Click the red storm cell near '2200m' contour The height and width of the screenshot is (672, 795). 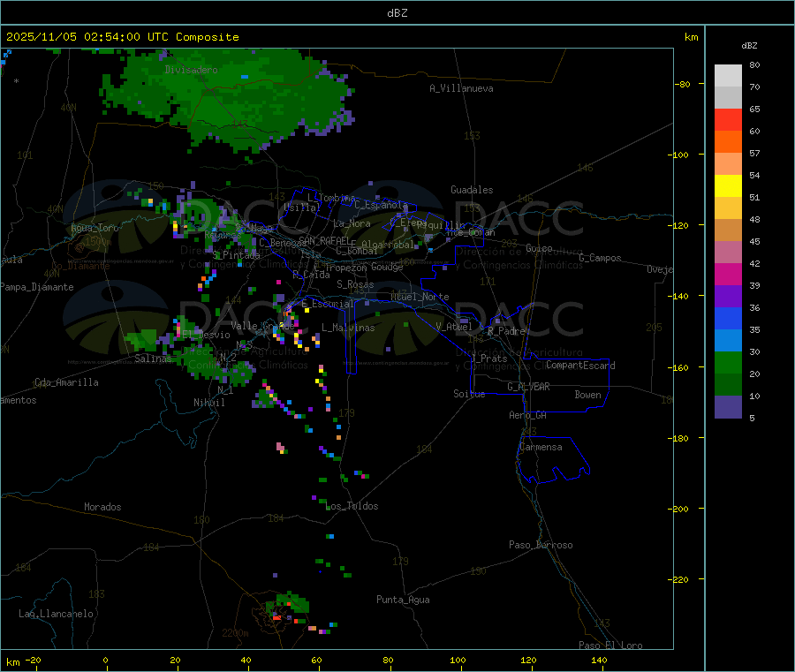tap(276, 617)
